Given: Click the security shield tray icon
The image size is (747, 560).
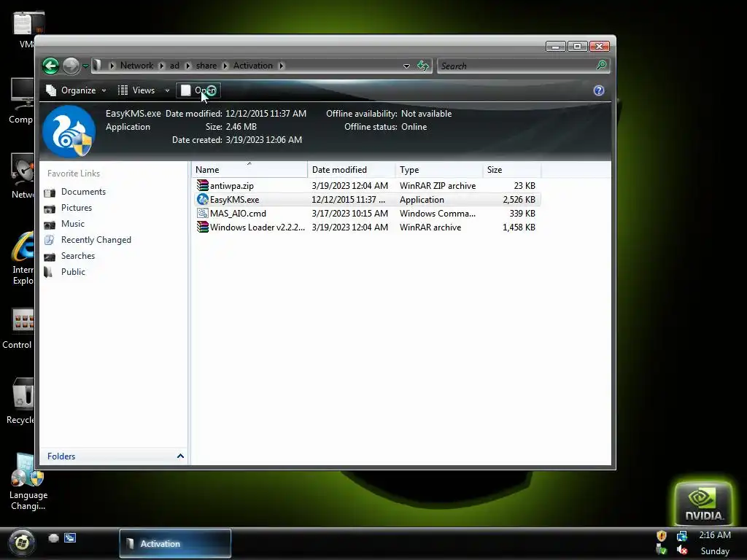Looking at the screenshot, I should 661,536.
